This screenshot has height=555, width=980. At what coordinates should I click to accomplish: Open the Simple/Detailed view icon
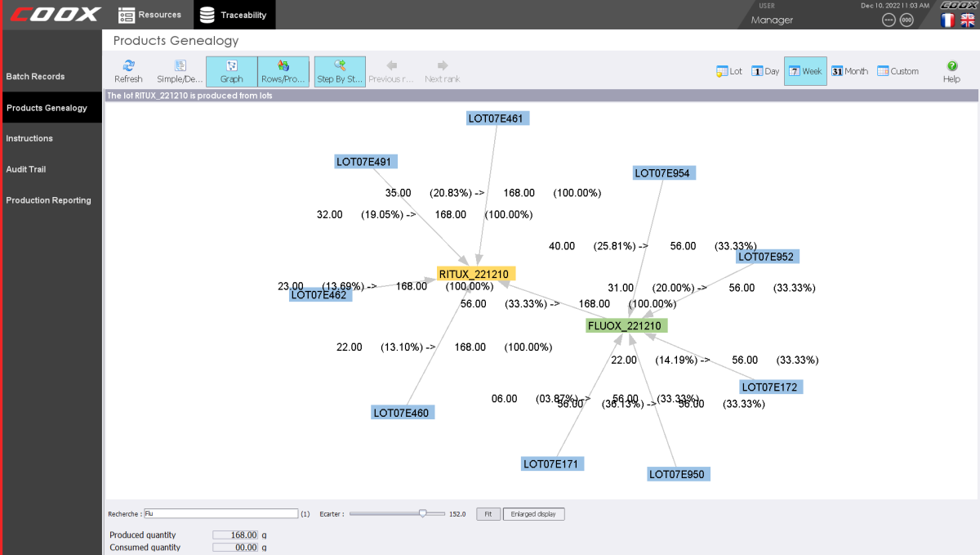point(179,71)
